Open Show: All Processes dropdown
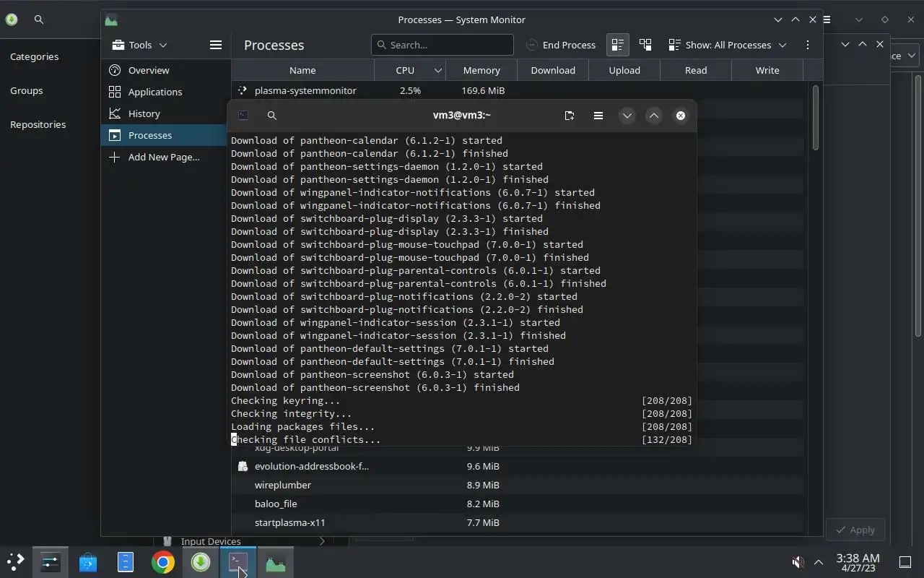Screen dimensions: 924x578 728,45
